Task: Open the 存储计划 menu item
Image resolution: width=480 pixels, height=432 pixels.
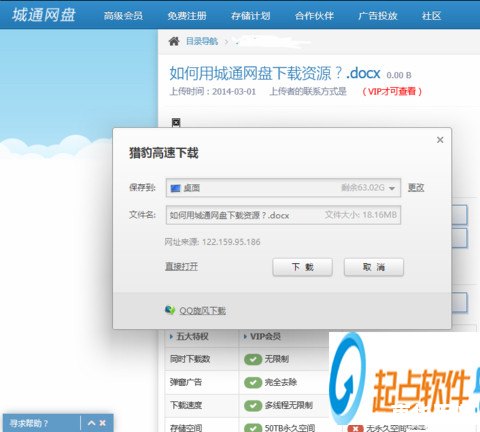Action: click(x=251, y=16)
